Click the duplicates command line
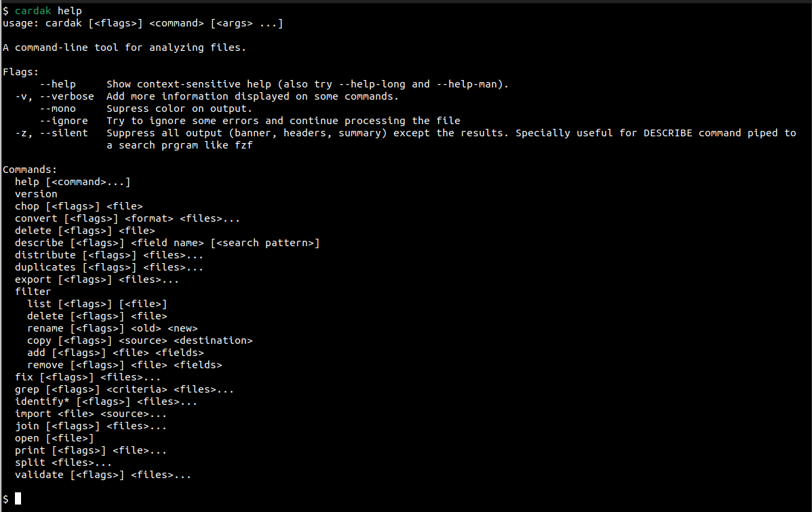 point(109,267)
